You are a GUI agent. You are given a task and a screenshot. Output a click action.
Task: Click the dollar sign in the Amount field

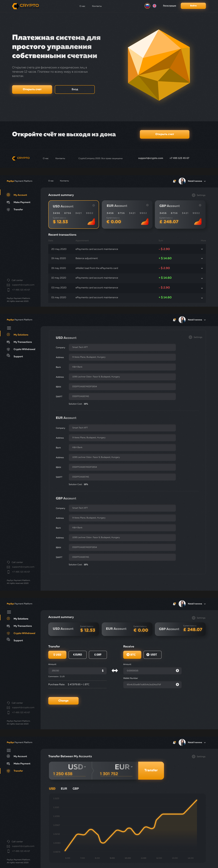coord(103,671)
